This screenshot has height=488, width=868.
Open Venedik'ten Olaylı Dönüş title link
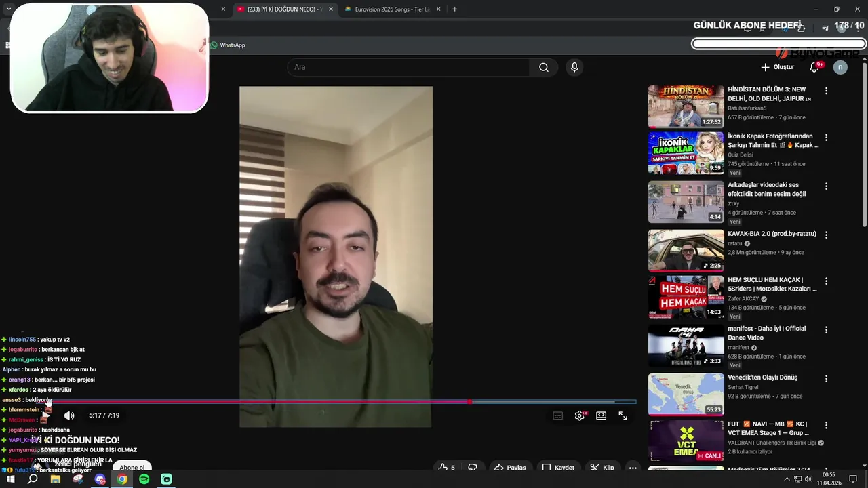[762, 378]
